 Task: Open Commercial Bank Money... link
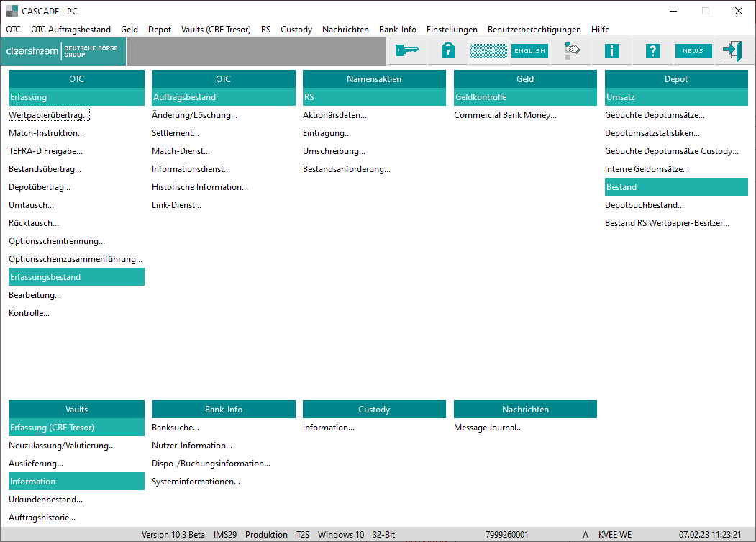(505, 115)
